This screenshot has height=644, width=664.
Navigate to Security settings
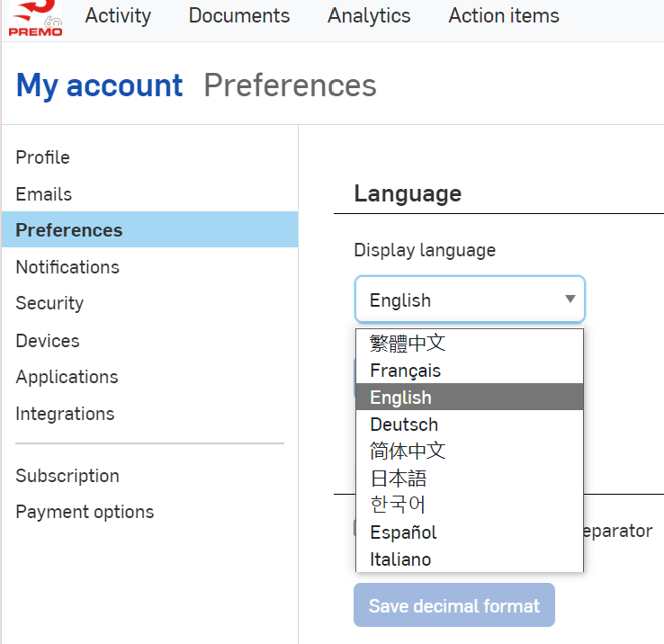[x=49, y=303]
